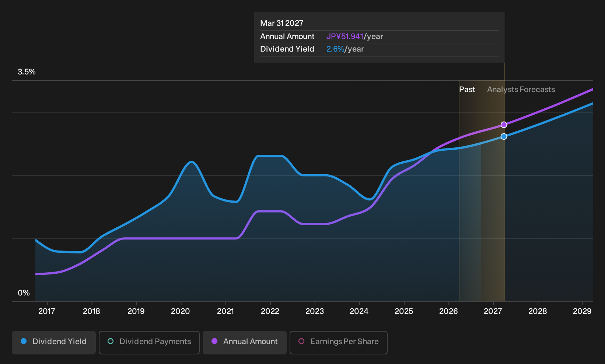This screenshot has height=364, width=605.
Task: Click the blue Dividend Yield legend dot
Action: 24,342
